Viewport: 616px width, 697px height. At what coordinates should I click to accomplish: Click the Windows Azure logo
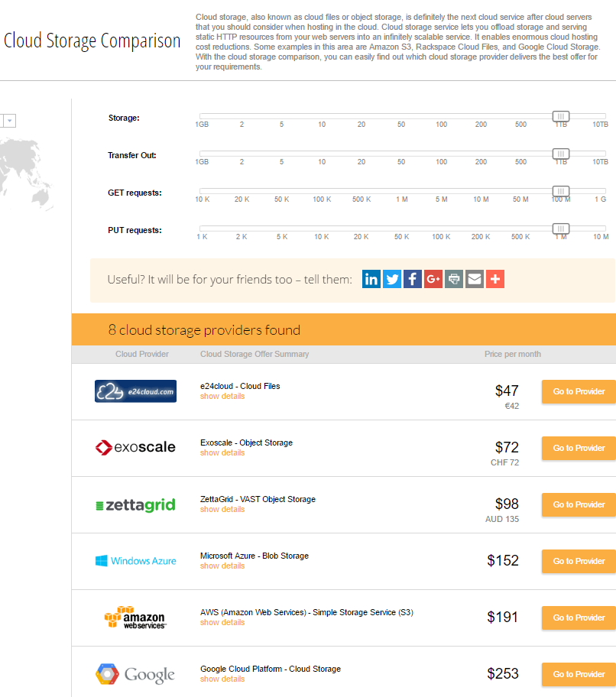(x=135, y=560)
